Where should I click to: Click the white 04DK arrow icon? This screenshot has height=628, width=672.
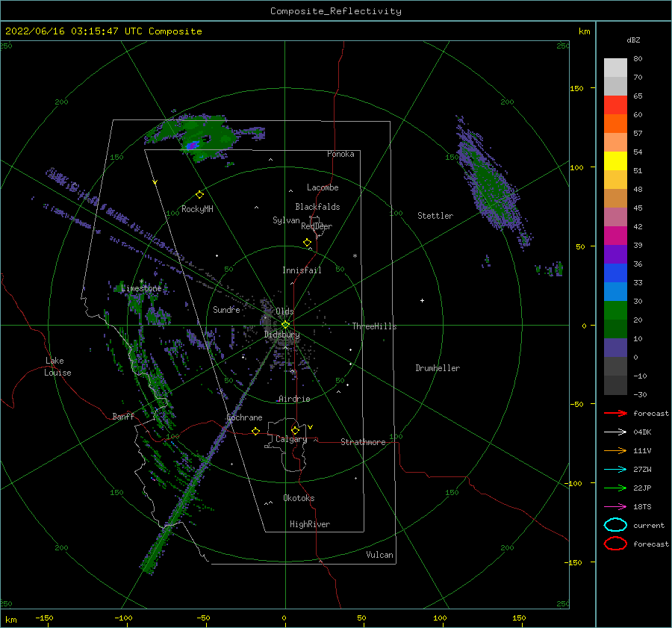(x=615, y=432)
